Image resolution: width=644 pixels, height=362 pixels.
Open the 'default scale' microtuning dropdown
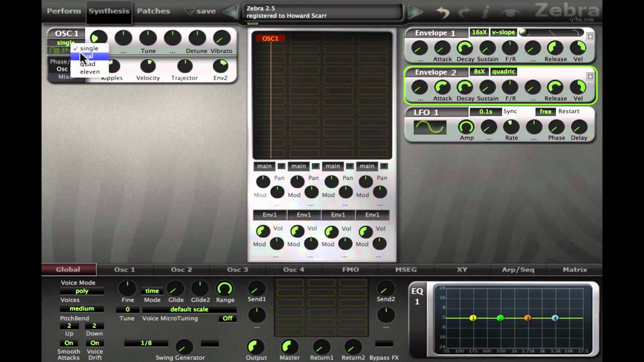pos(189,310)
